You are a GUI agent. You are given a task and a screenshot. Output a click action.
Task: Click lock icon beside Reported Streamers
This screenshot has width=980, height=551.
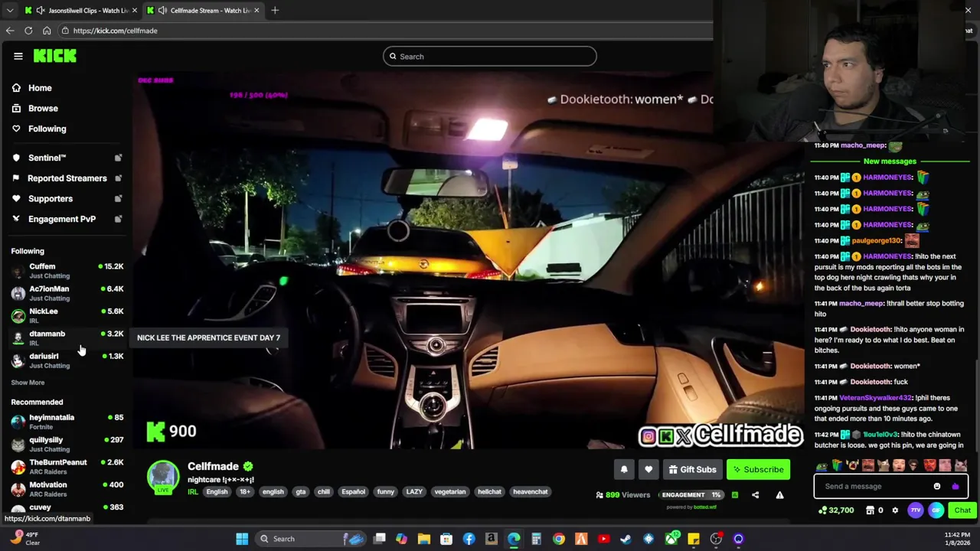(x=118, y=178)
